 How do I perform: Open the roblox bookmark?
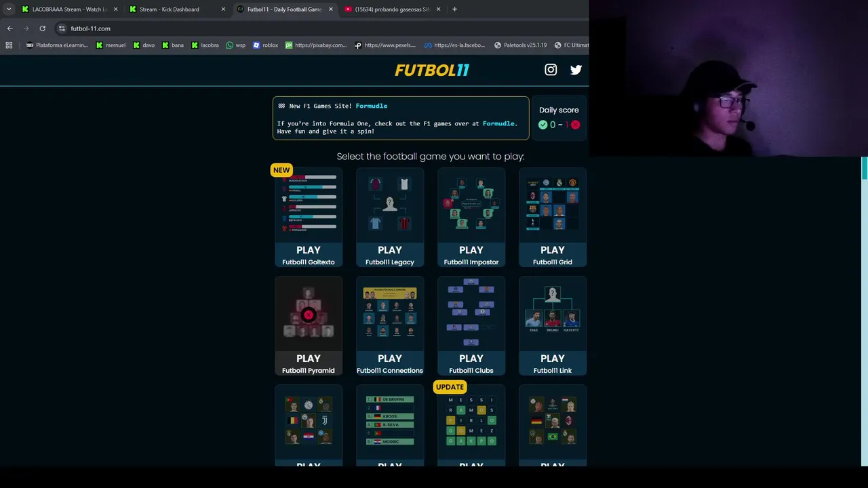click(x=265, y=45)
